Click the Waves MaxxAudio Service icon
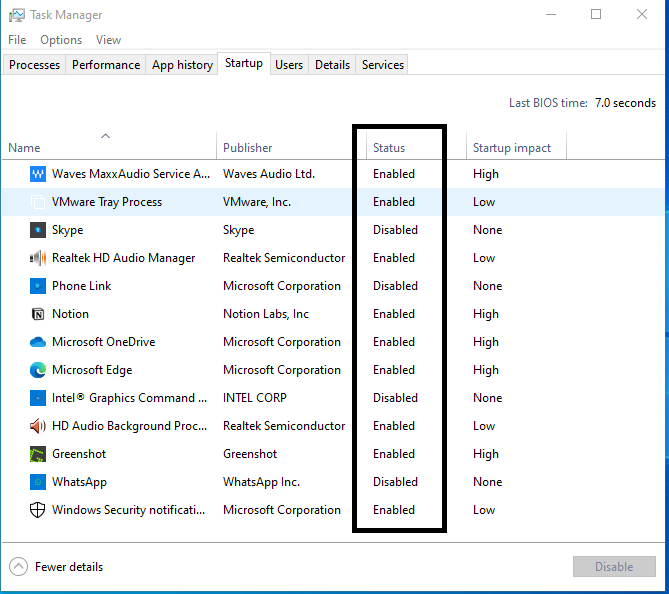Image resolution: width=669 pixels, height=594 pixels. (x=38, y=174)
